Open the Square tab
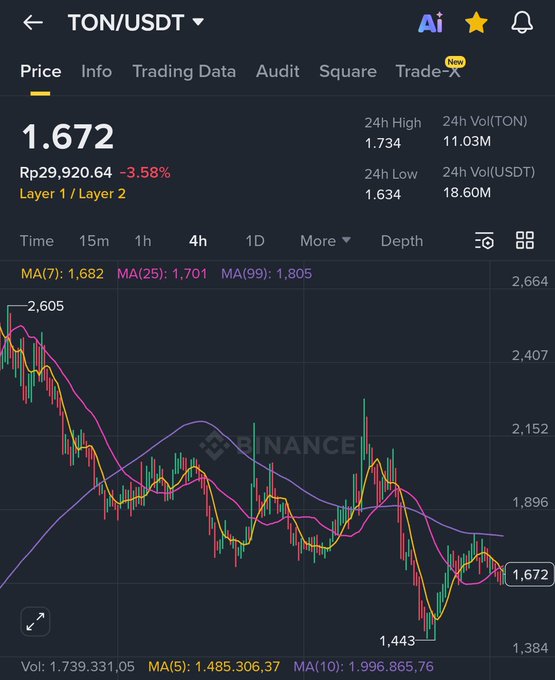The height and width of the screenshot is (680, 555). (348, 72)
